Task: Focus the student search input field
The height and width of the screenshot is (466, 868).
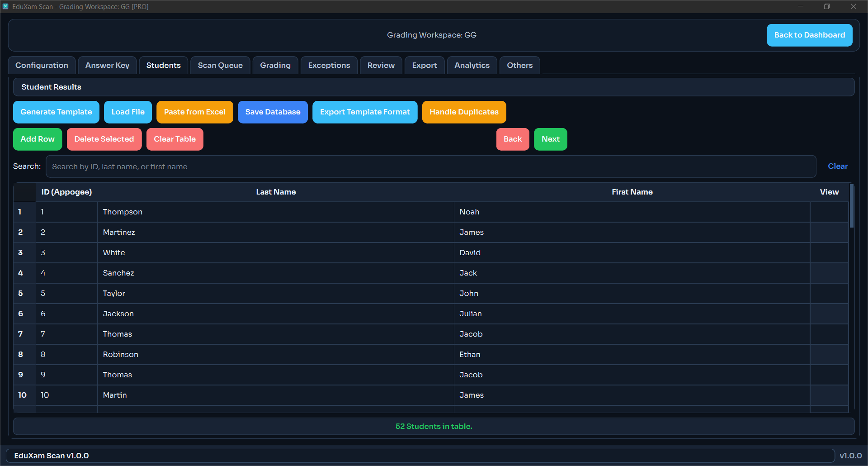Action: (x=430, y=166)
